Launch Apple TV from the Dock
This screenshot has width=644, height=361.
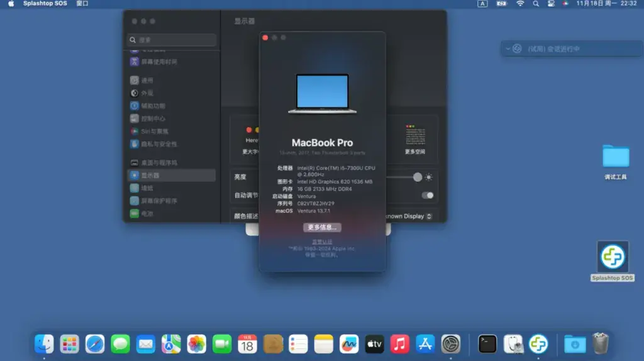tap(374, 344)
